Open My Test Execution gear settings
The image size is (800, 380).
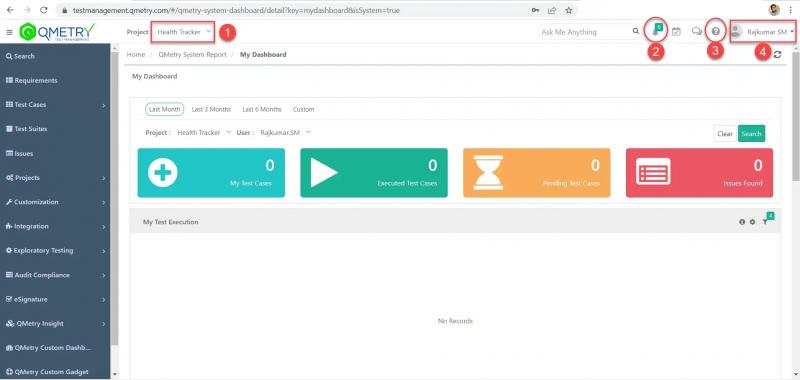tap(752, 222)
